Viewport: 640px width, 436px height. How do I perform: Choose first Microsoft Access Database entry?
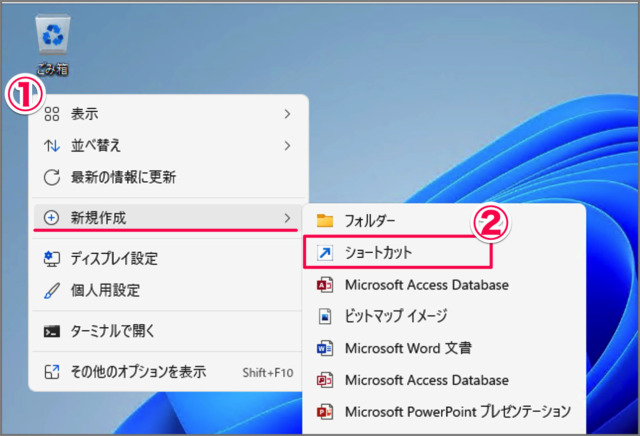(444, 285)
